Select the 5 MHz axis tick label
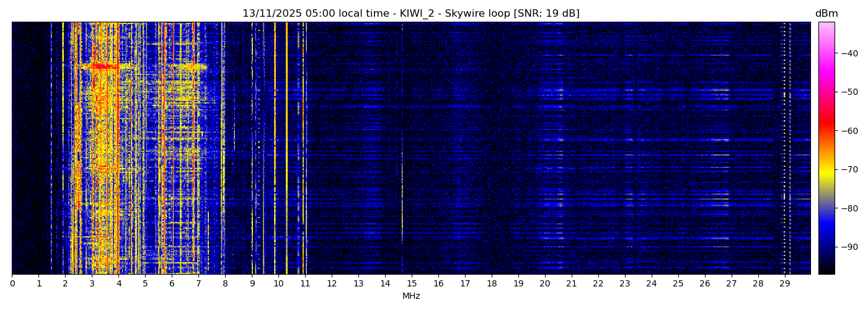The image size is (868, 310). (145, 283)
